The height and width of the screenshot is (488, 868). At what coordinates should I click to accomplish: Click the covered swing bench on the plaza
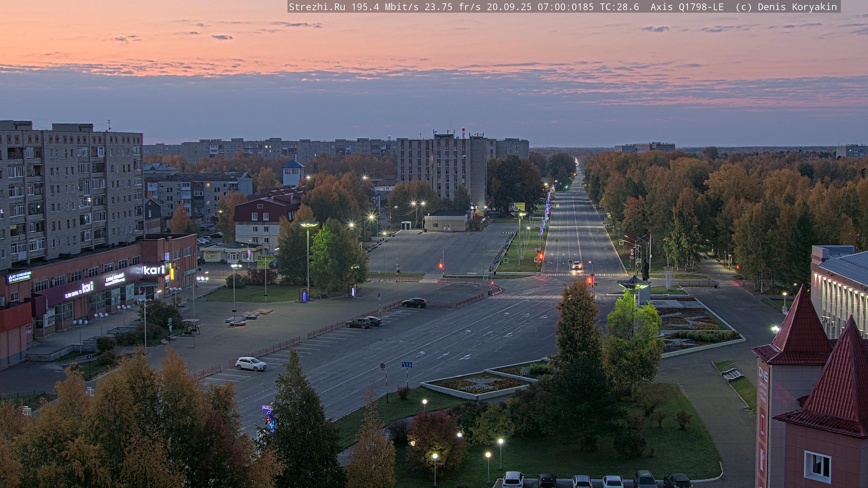tap(190, 327)
